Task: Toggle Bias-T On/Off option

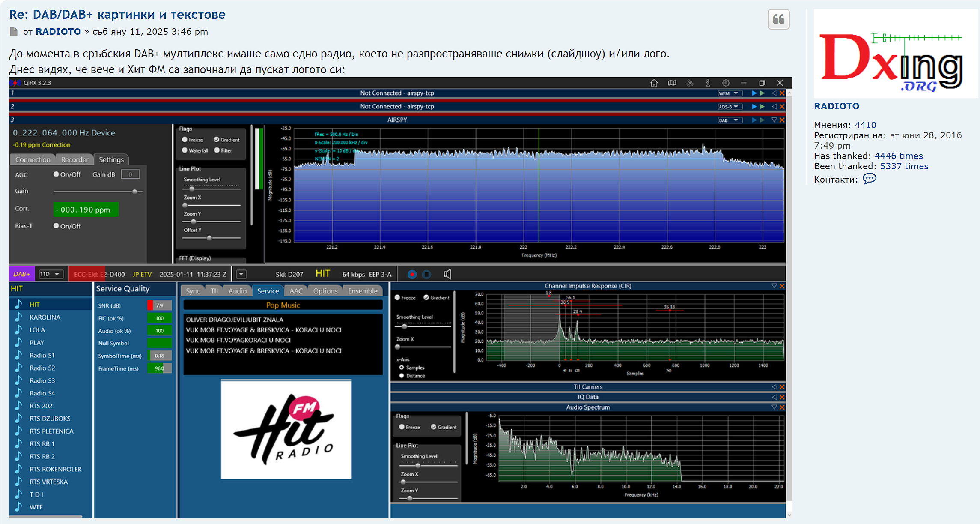Action: (x=56, y=226)
